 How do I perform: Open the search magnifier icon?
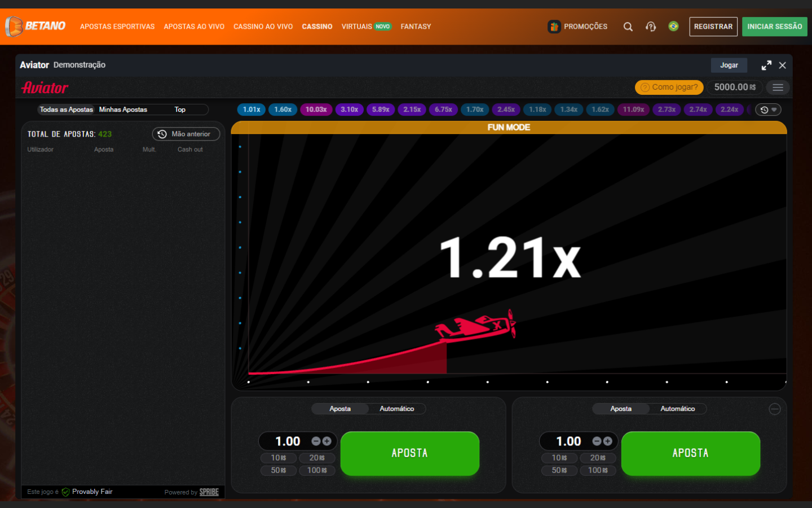coord(628,27)
